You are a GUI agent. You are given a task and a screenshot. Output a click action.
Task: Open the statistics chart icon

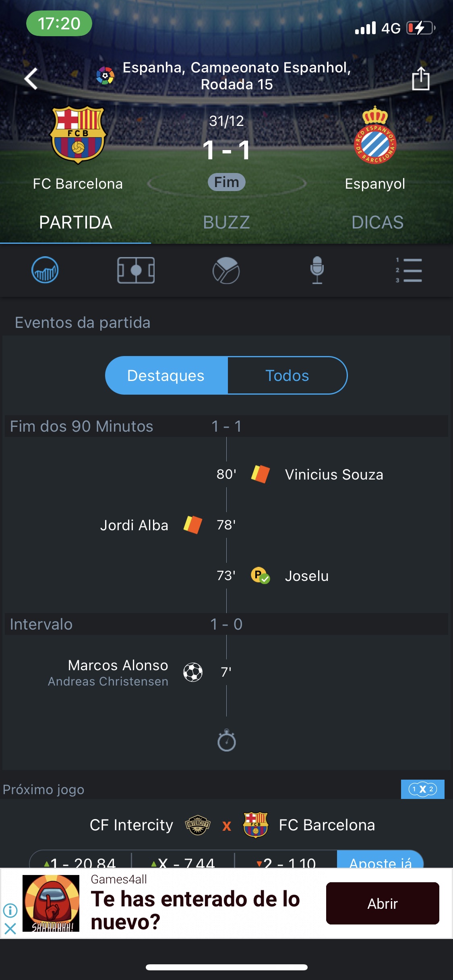click(45, 270)
